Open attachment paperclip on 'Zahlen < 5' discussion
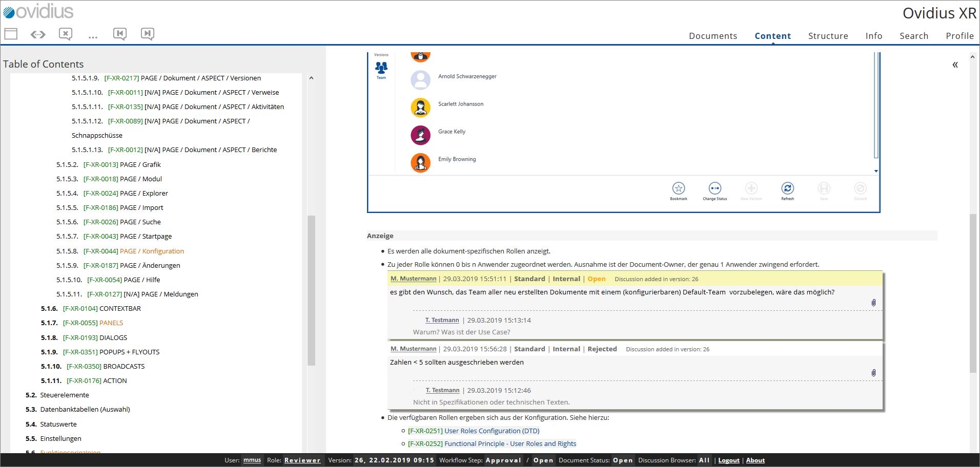 tap(873, 373)
